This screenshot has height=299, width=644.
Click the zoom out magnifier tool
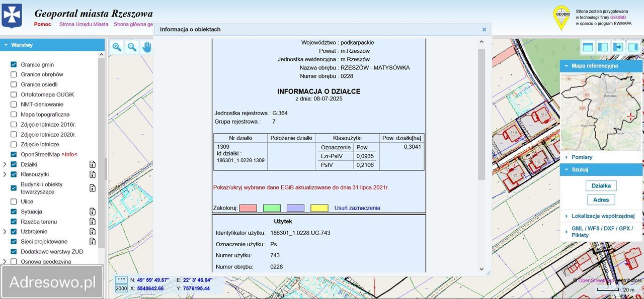132,47
